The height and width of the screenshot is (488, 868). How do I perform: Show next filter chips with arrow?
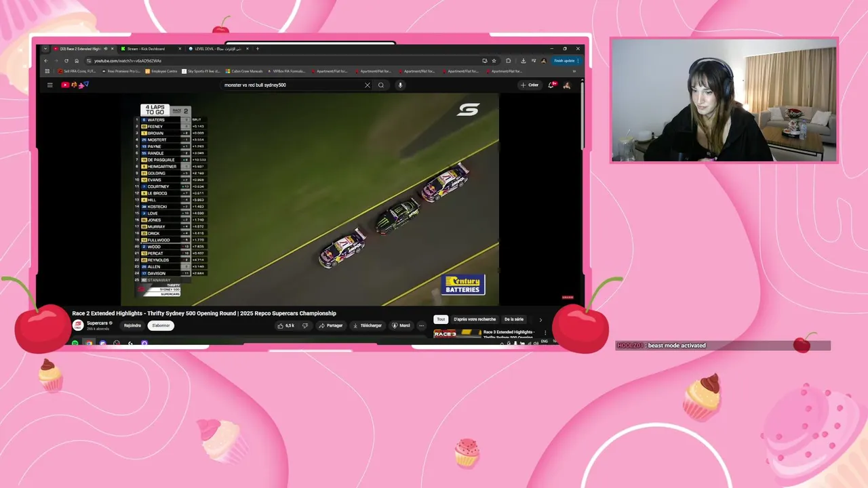click(x=540, y=319)
